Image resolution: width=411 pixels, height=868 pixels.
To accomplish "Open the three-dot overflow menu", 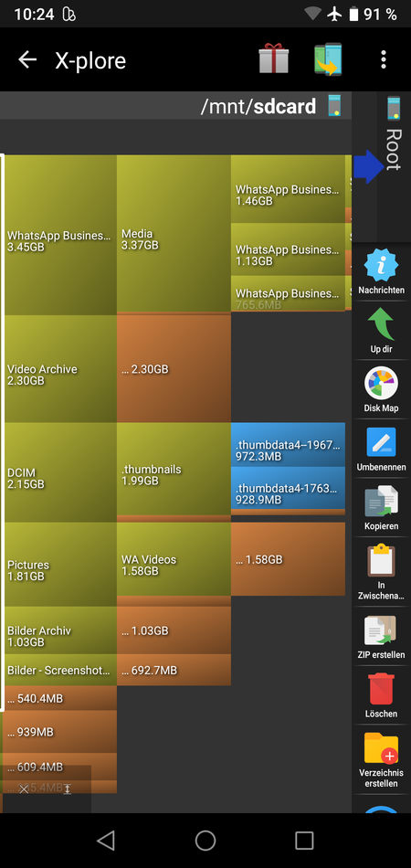I will [x=384, y=59].
